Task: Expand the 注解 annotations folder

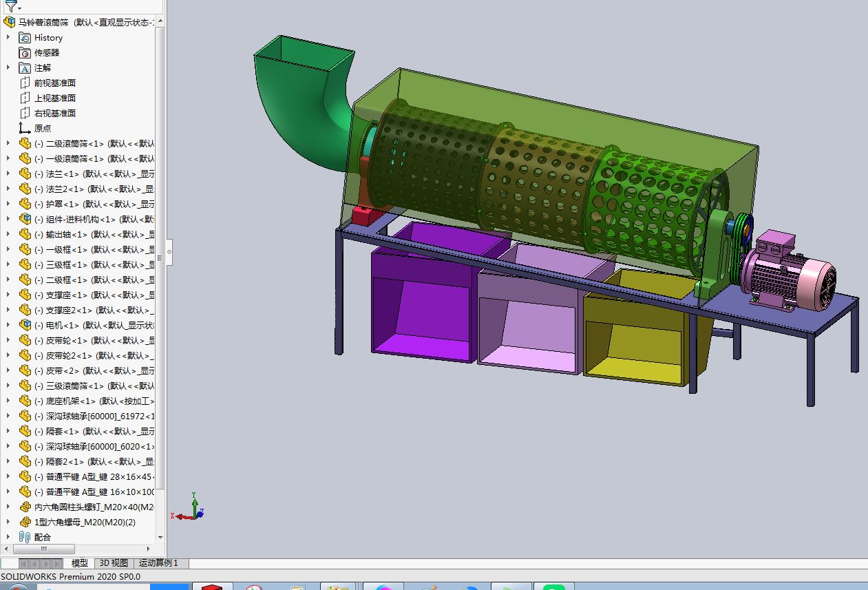Action: point(8,67)
